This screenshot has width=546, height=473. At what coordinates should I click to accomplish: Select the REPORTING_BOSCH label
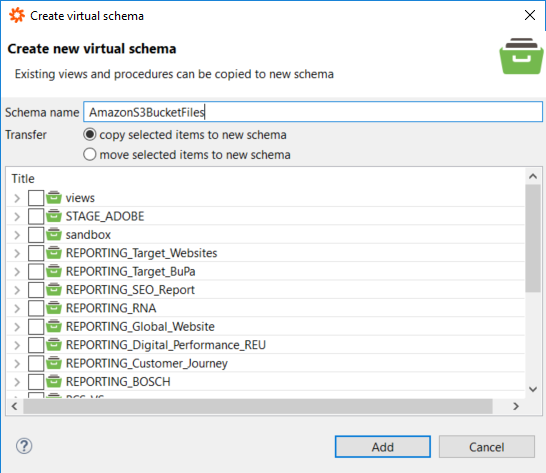tap(118, 382)
